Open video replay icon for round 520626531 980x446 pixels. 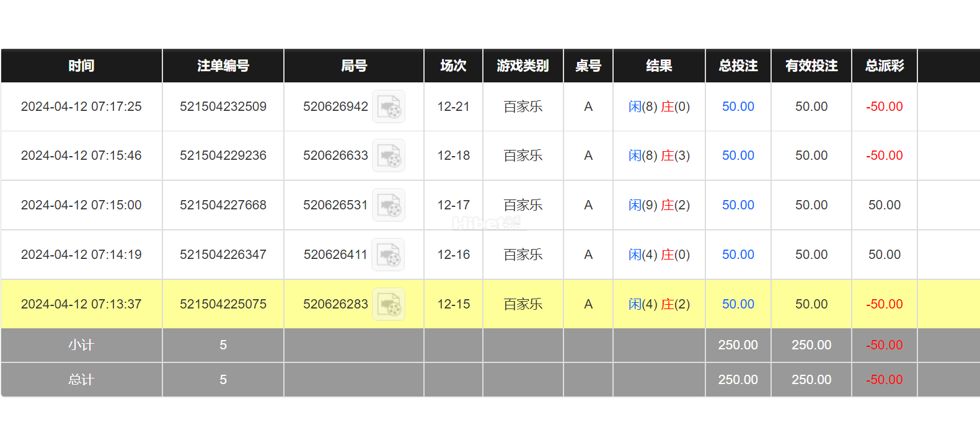point(389,205)
